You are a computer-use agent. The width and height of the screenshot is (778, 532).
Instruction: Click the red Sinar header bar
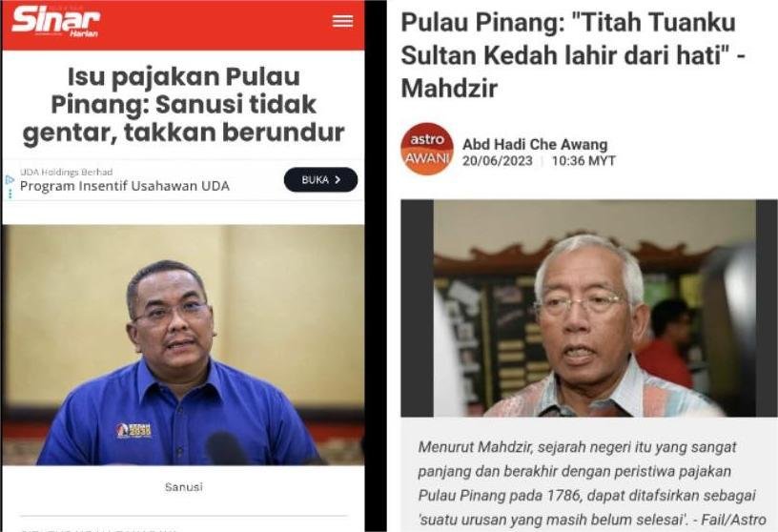point(183,25)
